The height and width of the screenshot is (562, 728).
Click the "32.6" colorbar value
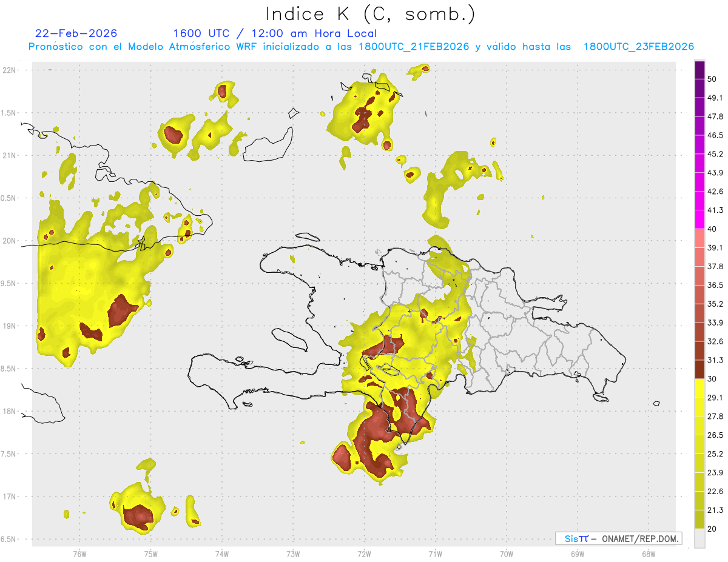715,341
